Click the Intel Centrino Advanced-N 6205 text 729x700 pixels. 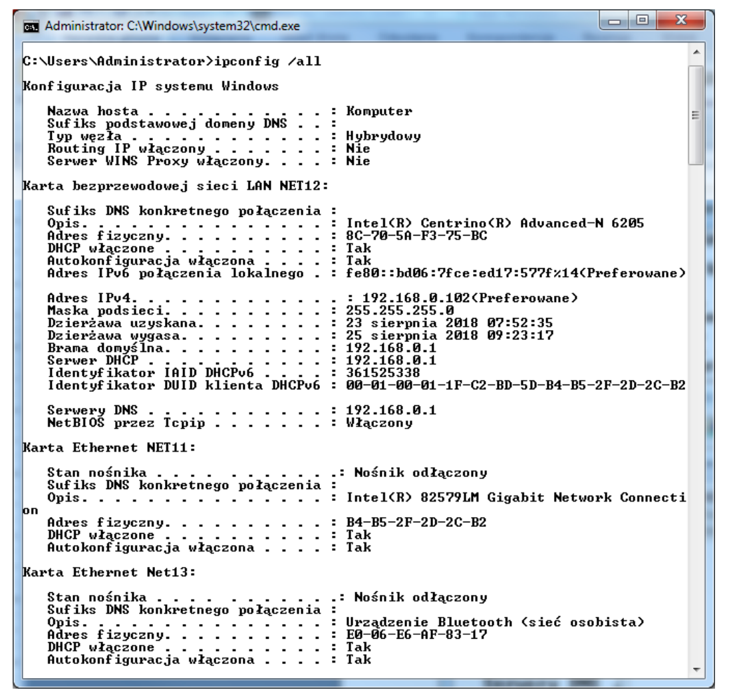tap(494, 224)
